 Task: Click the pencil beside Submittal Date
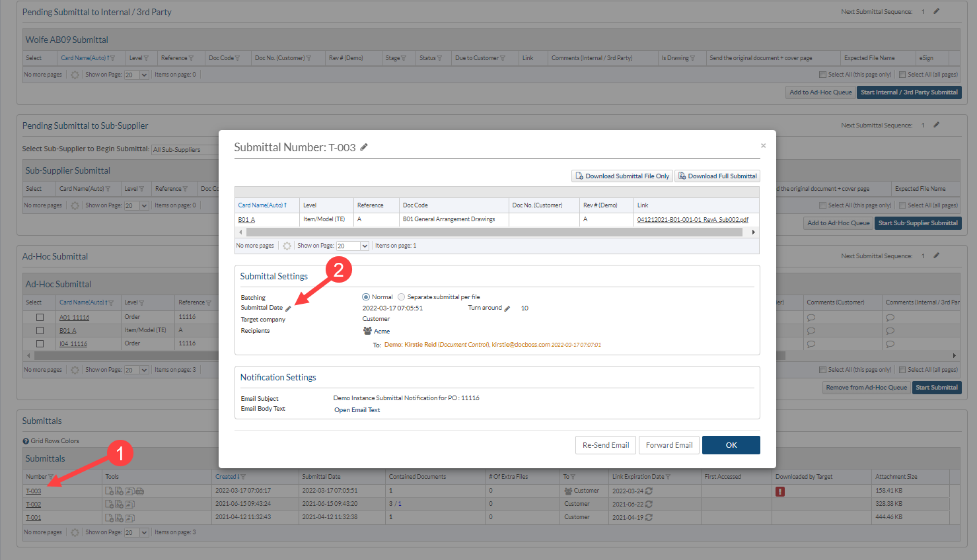tap(288, 308)
